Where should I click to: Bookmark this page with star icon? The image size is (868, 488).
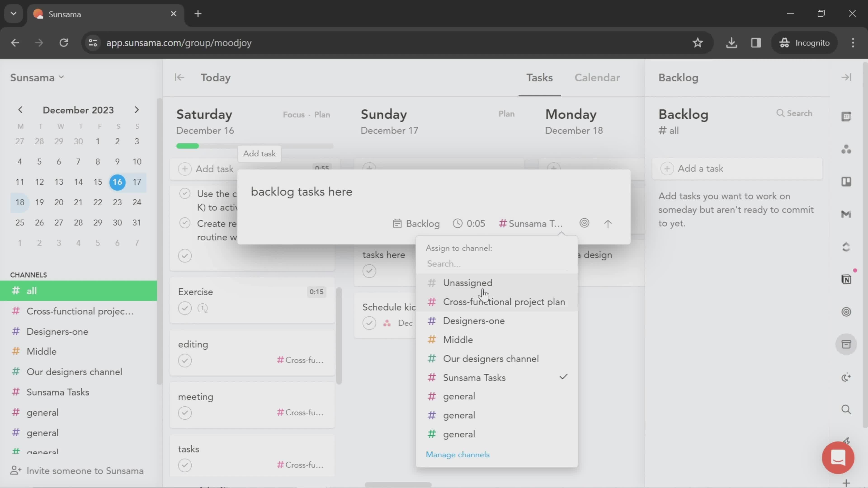coord(698,43)
